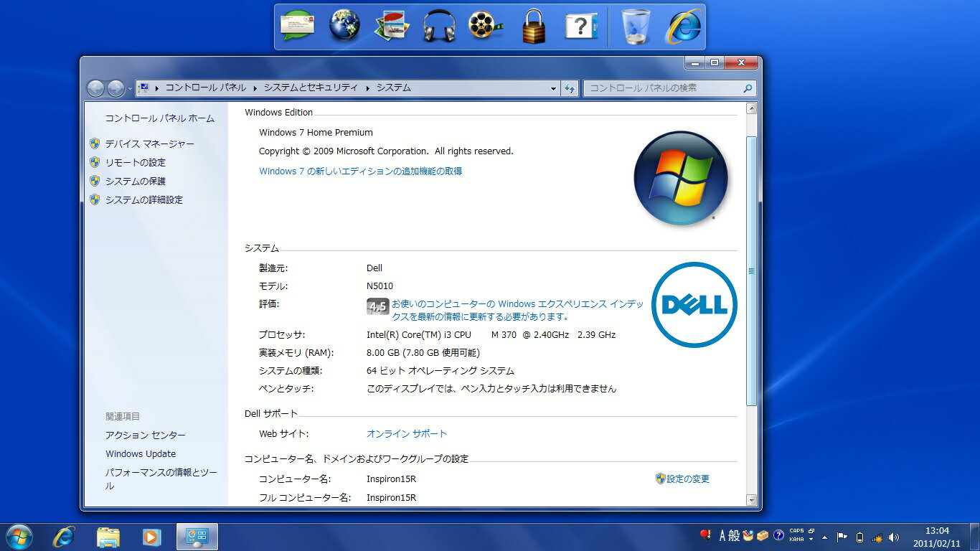Screen dimensions: 980x551
Task: Toggle the CAPS lock indicator in language bar
Action: click(x=796, y=532)
